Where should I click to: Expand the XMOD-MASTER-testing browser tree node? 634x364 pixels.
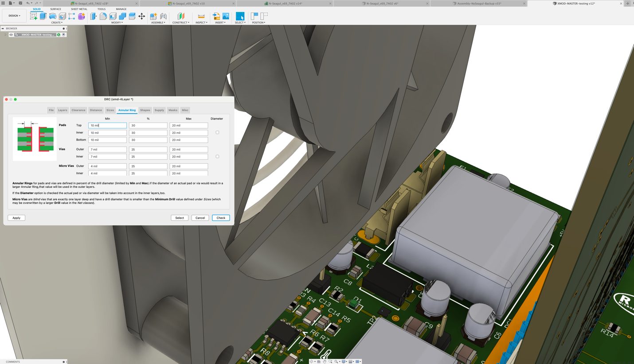[x=5, y=35]
